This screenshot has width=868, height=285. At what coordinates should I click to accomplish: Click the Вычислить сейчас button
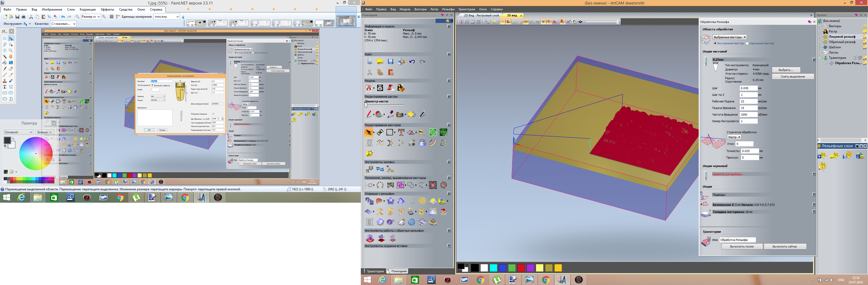click(785, 246)
